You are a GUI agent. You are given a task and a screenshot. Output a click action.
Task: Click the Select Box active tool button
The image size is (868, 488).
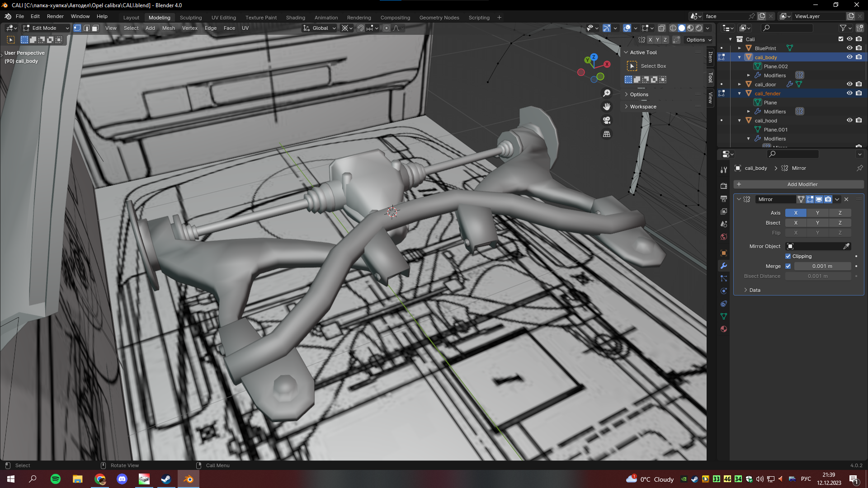[x=632, y=66]
